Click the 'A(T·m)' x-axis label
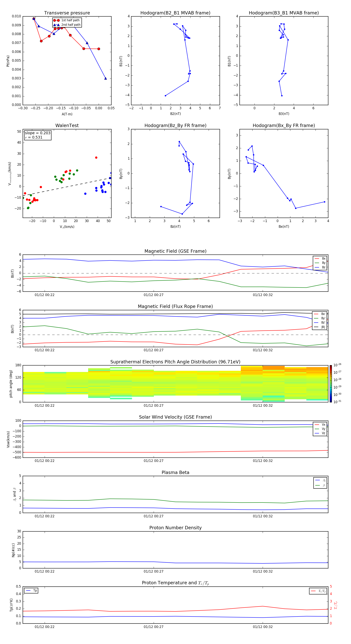 click(x=67, y=114)
